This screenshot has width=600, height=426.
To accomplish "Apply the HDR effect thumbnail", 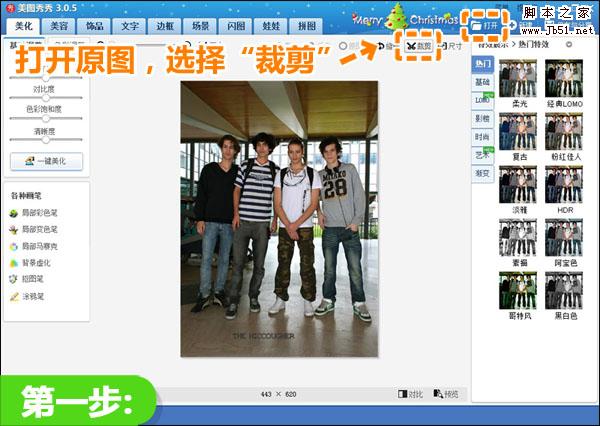I will point(564,184).
